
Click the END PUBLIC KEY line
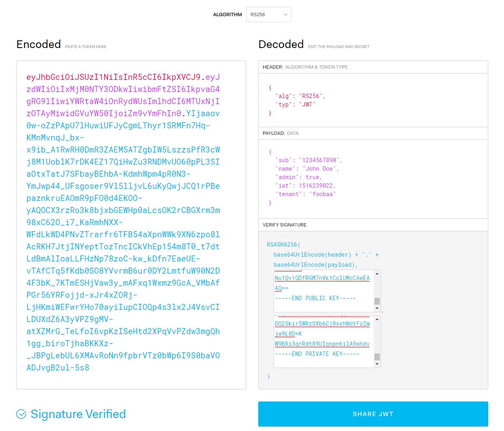coord(315,298)
